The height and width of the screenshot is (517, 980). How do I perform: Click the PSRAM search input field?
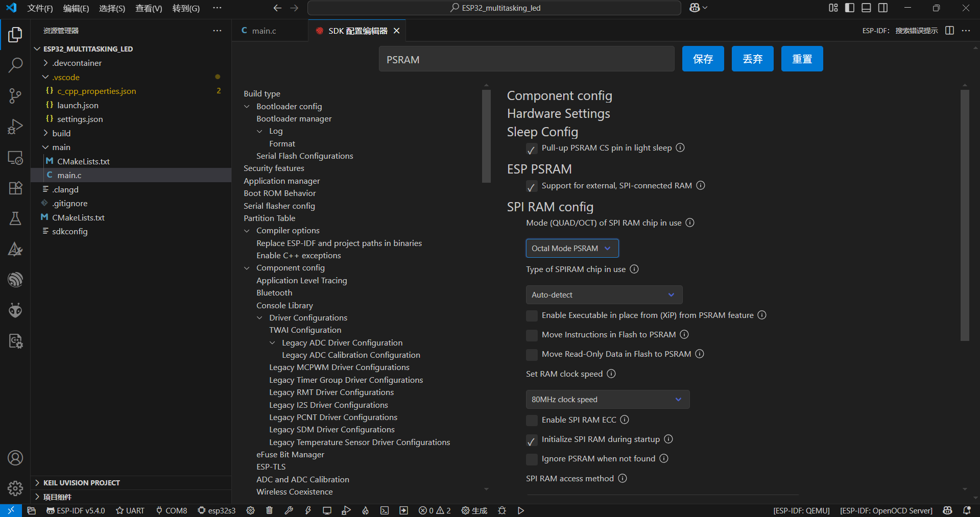(527, 59)
